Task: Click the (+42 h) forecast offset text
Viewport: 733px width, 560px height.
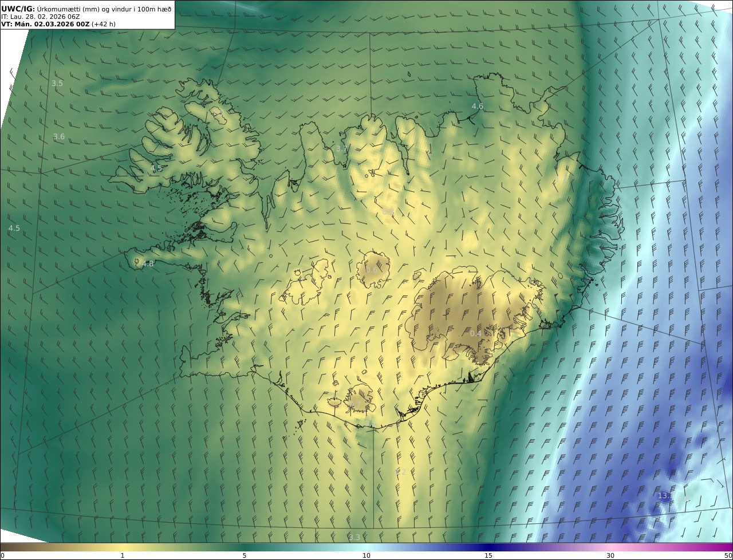Action: point(104,24)
